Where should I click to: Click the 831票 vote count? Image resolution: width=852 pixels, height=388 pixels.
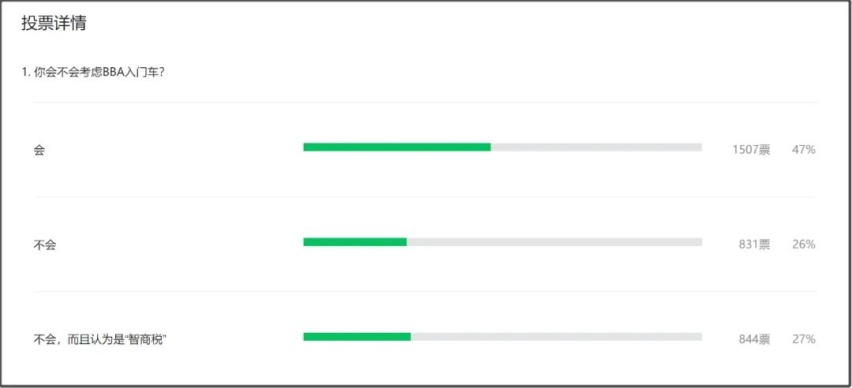pos(754,245)
